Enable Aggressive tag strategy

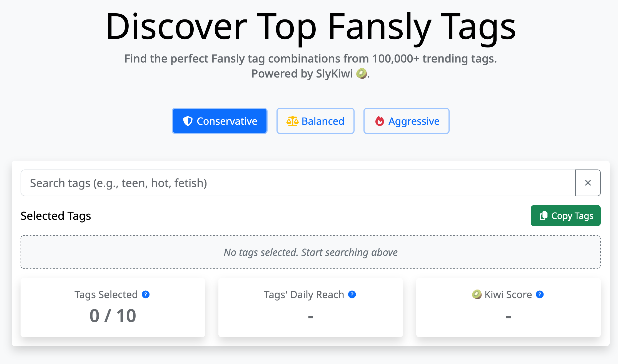(406, 121)
